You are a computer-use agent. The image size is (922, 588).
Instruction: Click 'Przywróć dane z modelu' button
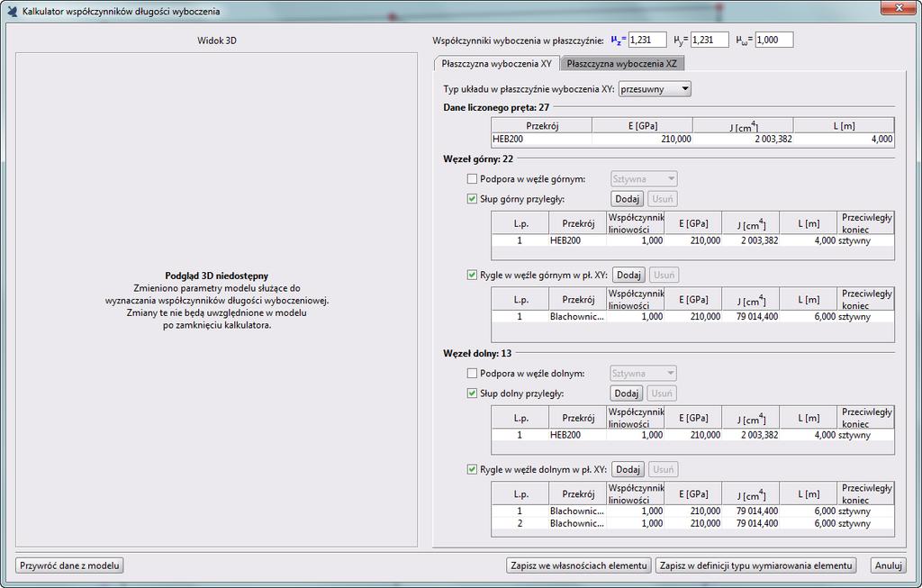pyautogui.click(x=69, y=565)
